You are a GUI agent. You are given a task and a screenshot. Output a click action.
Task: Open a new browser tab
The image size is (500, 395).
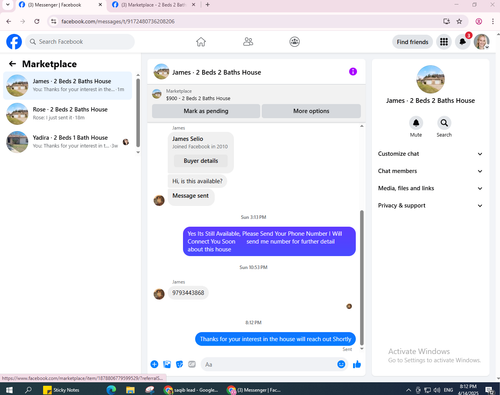[x=207, y=5]
